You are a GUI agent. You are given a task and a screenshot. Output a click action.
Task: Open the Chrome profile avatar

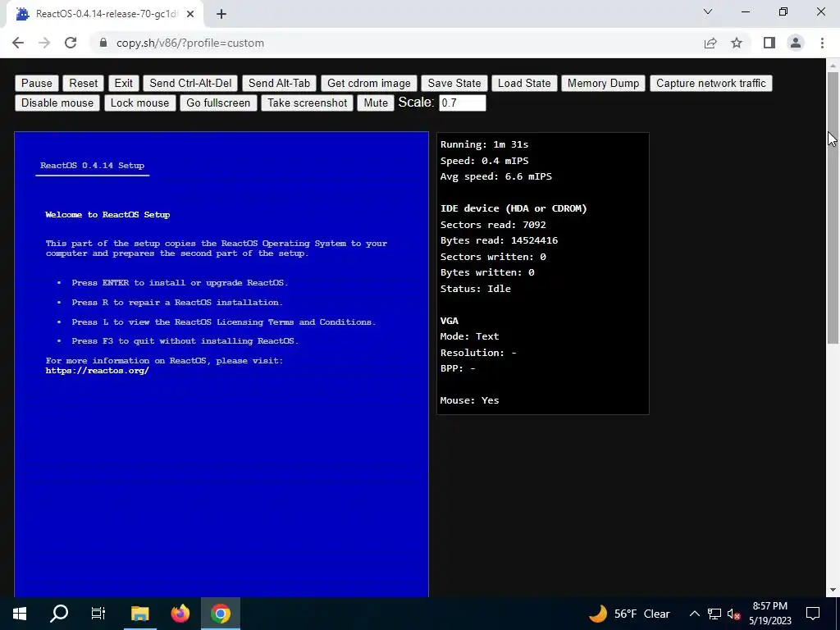coord(796,43)
